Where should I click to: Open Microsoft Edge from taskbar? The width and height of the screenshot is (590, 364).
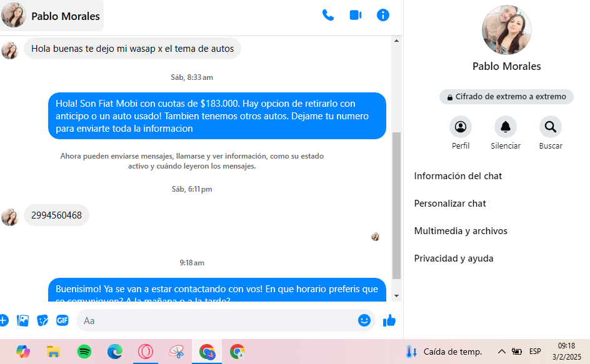click(x=115, y=352)
